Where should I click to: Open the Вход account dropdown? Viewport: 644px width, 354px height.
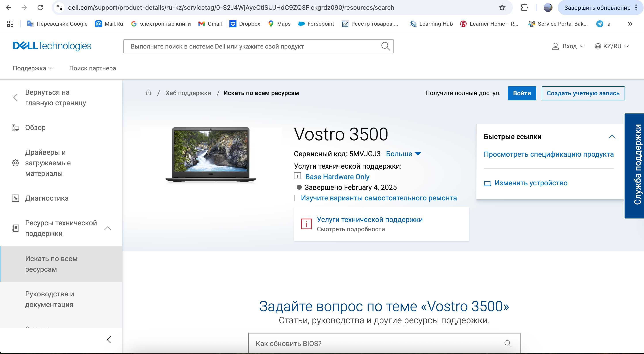click(568, 46)
